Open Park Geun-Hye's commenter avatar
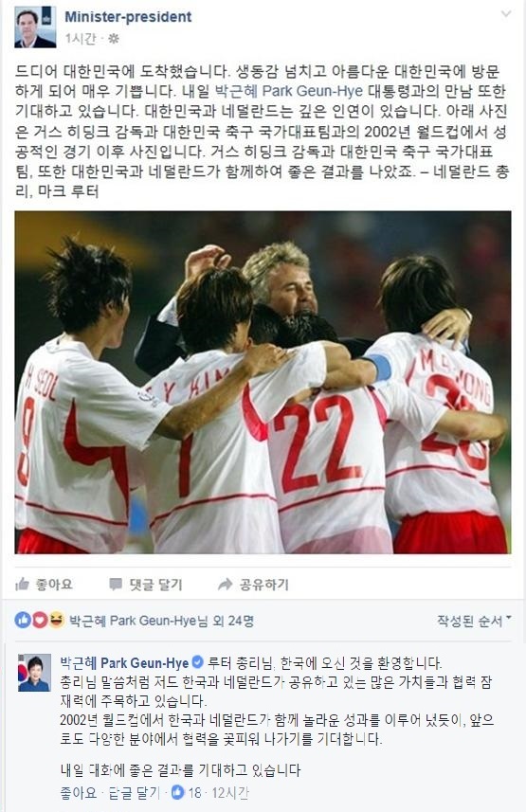 35,673
